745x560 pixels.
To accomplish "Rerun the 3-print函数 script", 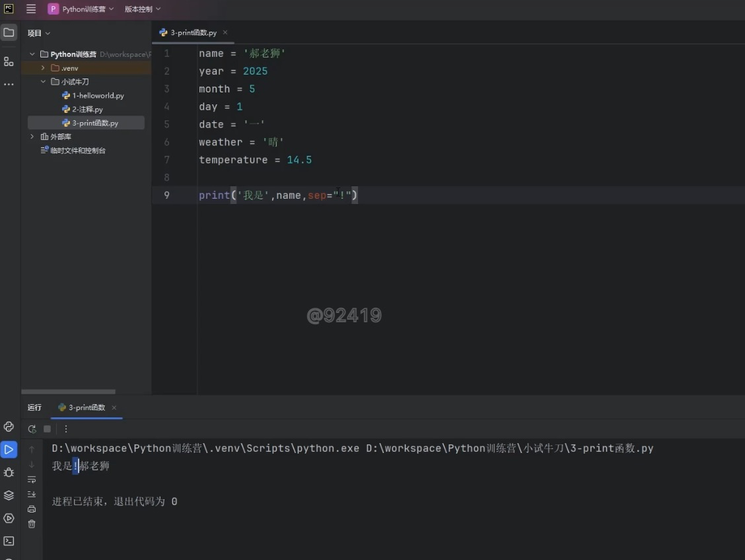I will (32, 429).
